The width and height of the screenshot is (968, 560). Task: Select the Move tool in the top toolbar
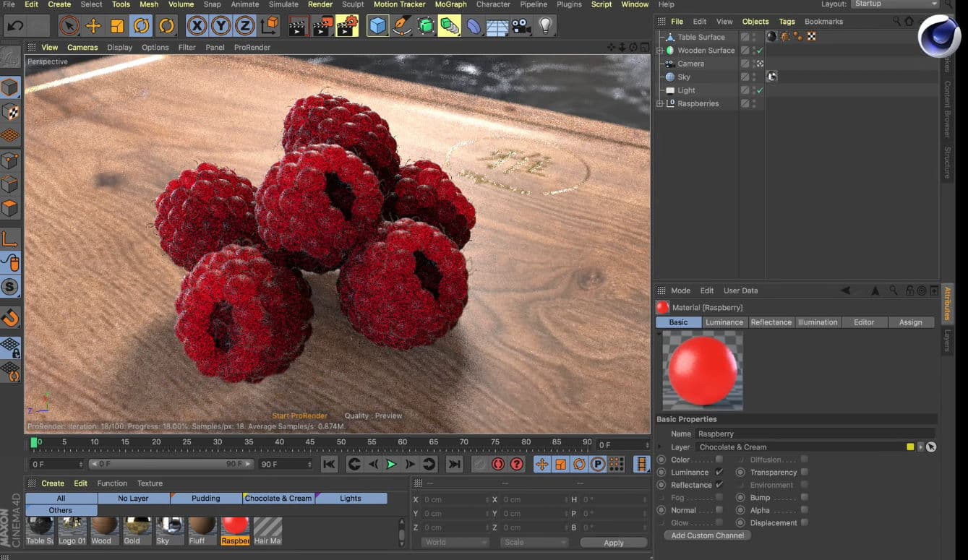93,27
